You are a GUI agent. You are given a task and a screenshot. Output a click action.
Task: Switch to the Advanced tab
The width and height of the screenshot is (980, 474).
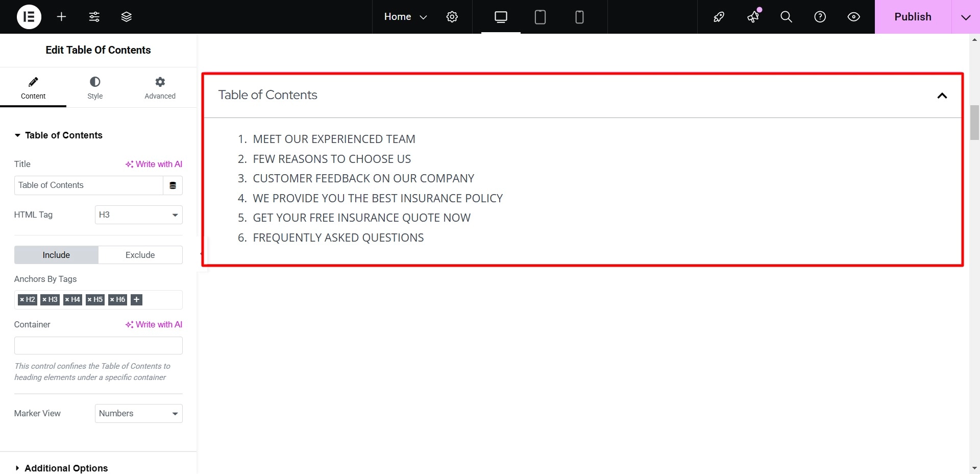[x=160, y=88]
